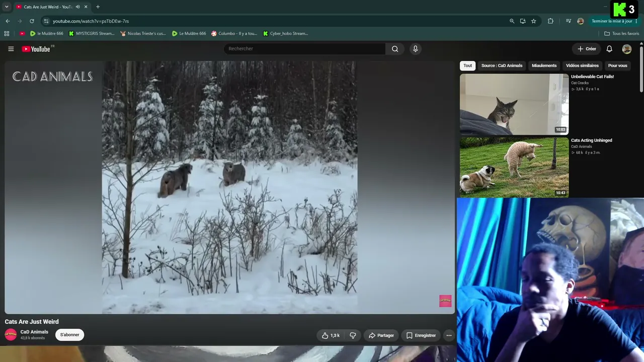
Task: Click the Cat Cracks channel name
Action: pos(580,83)
